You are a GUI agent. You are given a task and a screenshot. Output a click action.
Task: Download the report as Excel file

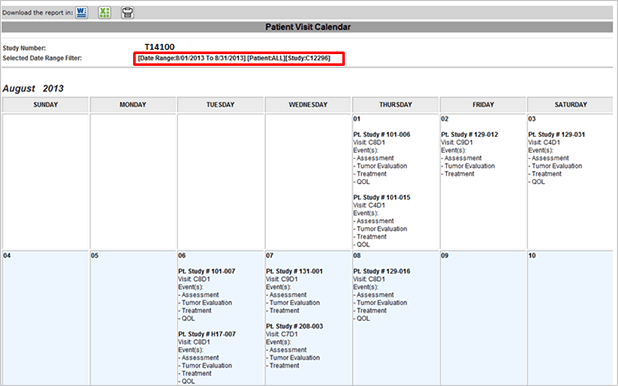[x=104, y=12]
